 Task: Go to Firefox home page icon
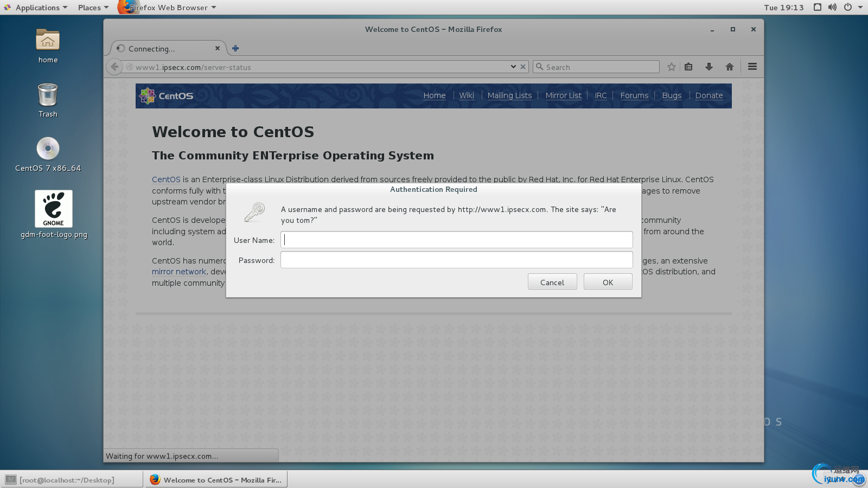(x=729, y=67)
